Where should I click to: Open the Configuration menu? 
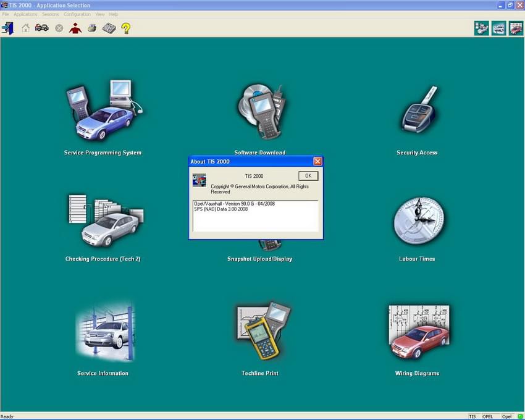pyautogui.click(x=77, y=14)
